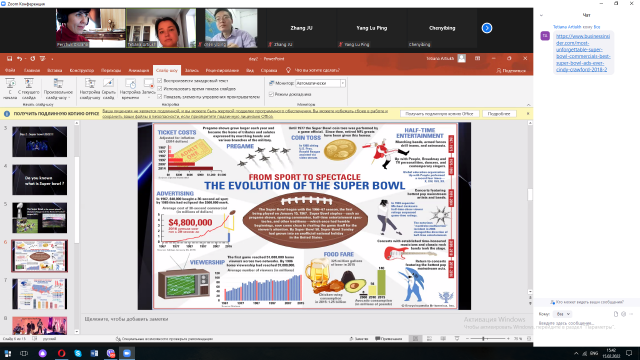Toggle Show Media Controls checkbox

160,97
